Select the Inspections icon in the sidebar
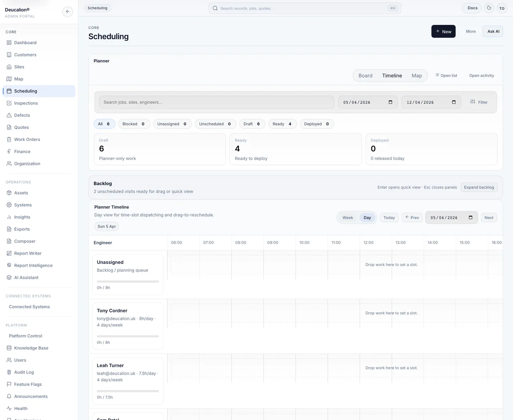Image resolution: width=513 pixels, height=420 pixels. [9, 103]
